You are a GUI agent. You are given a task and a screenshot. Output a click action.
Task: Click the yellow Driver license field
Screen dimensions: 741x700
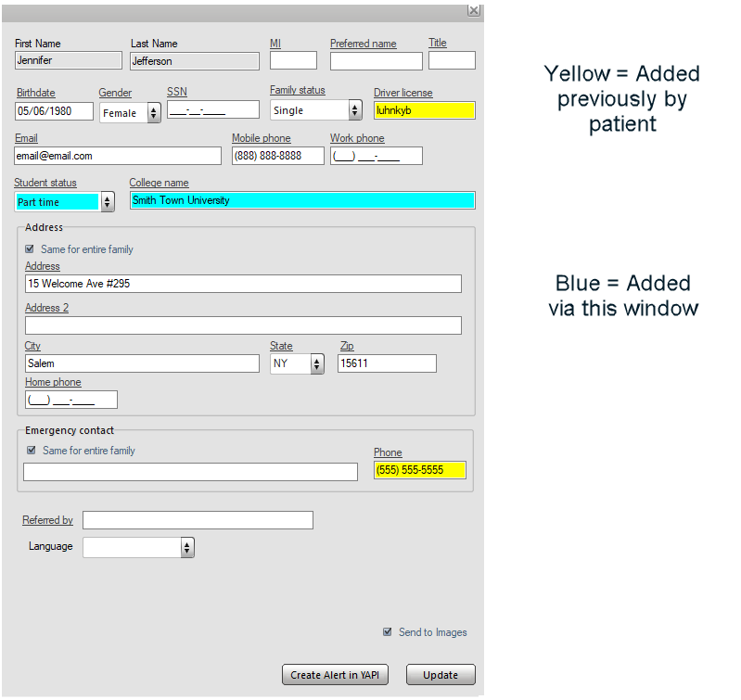point(425,110)
